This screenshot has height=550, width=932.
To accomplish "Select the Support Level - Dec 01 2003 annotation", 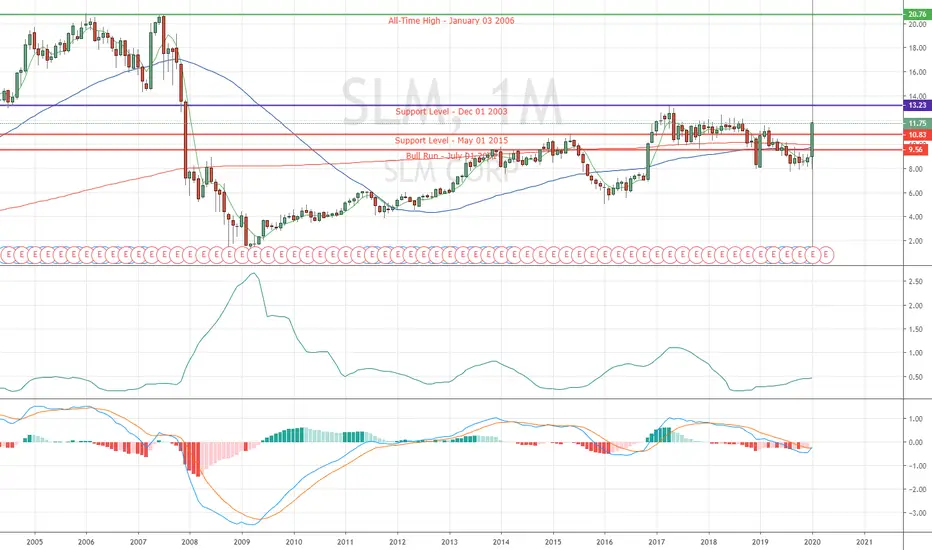I will [x=451, y=112].
